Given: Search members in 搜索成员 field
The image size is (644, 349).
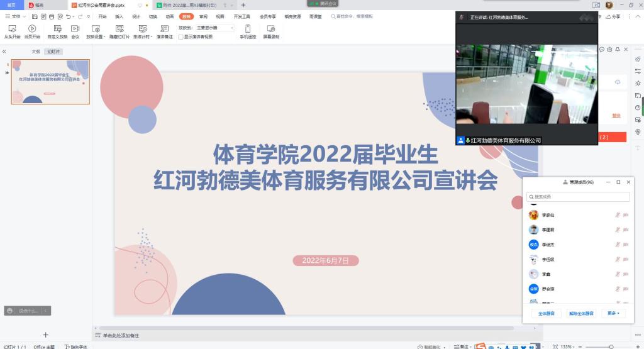Looking at the screenshot, I should pyautogui.click(x=578, y=197).
